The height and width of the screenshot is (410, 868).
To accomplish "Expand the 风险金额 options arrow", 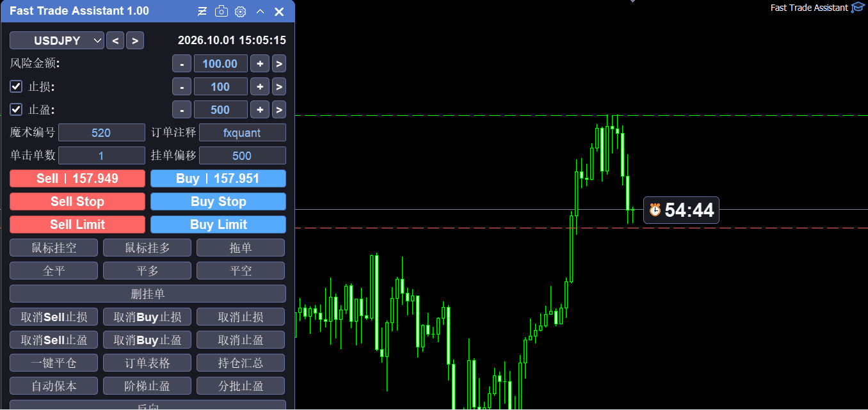I will coord(278,64).
